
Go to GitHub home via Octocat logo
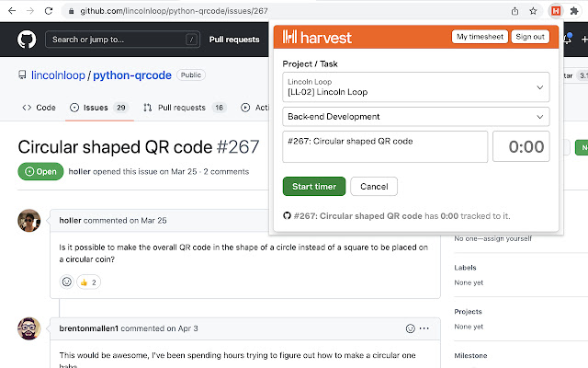(27, 40)
